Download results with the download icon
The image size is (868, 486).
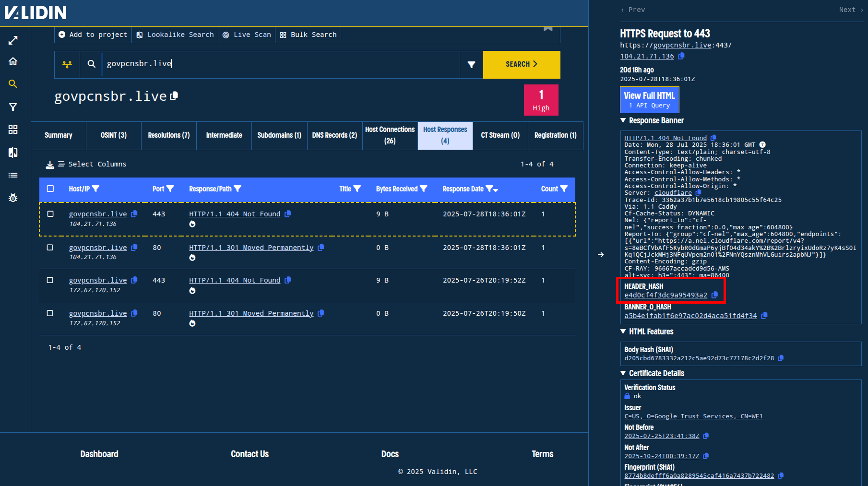pyautogui.click(x=50, y=165)
